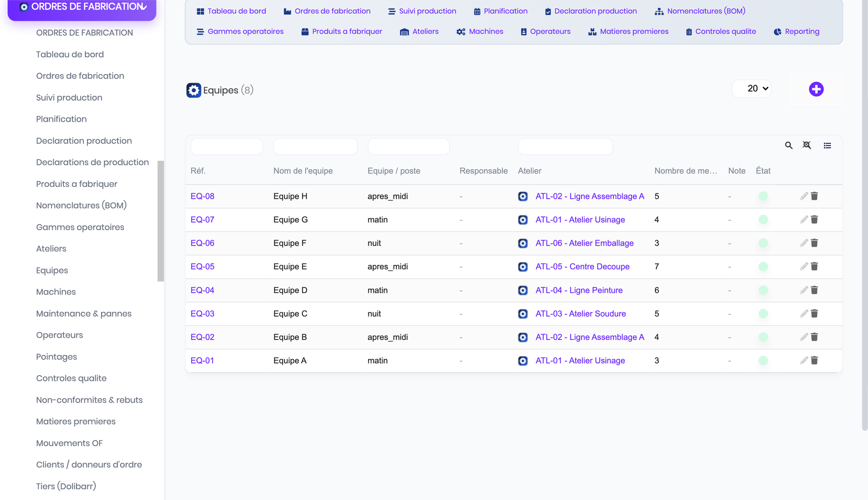The image size is (868, 500).
Task: Open the EQ-05 reference link
Action: (203, 267)
